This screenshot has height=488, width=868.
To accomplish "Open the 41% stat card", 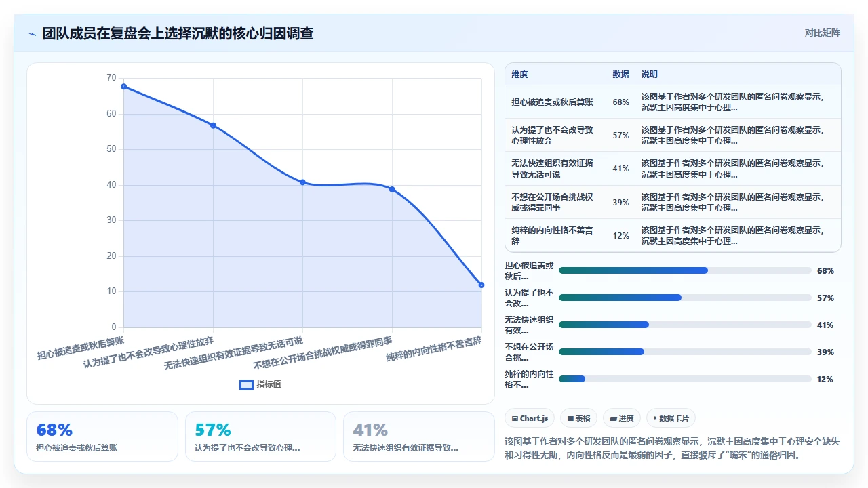I will (x=419, y=436).
